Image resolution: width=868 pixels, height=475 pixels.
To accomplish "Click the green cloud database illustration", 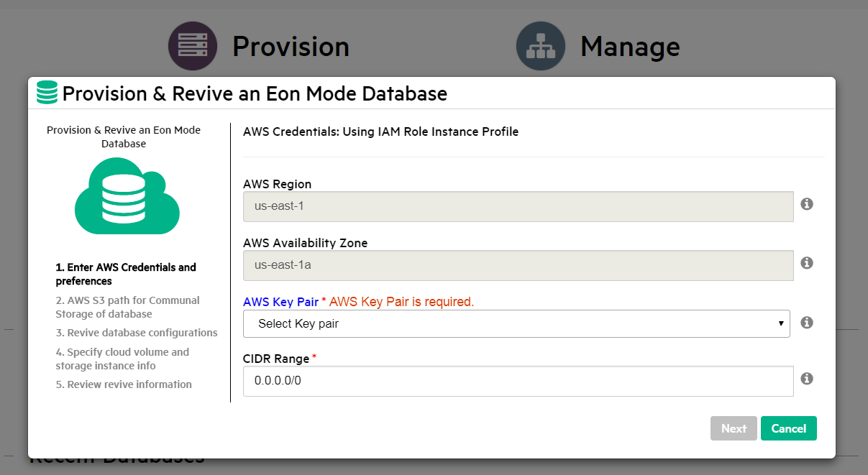I will pos(127,196).
